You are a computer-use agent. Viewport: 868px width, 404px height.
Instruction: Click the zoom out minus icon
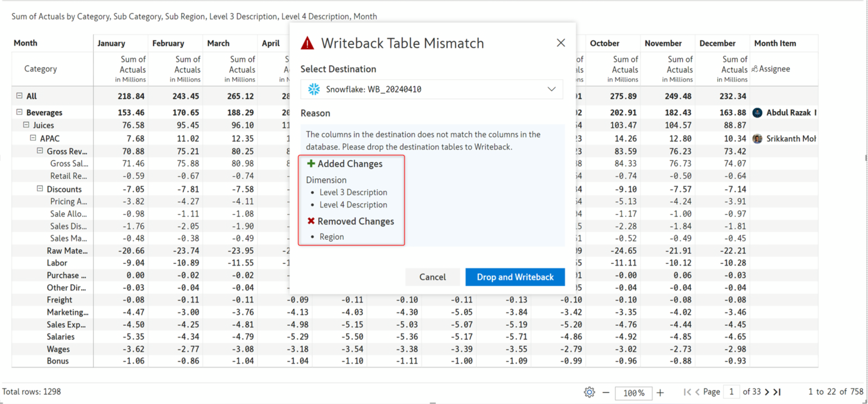point(606,392)
